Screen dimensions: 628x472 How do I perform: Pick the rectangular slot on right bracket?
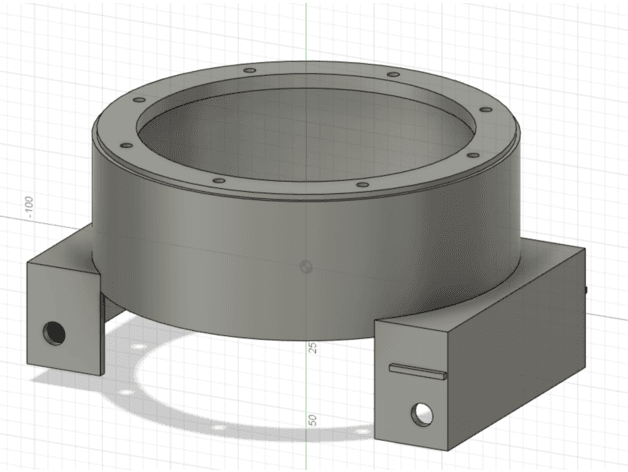click(418, 371)
